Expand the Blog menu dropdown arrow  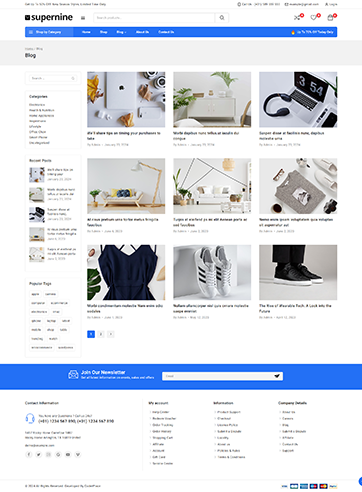[x=125, y=32]
